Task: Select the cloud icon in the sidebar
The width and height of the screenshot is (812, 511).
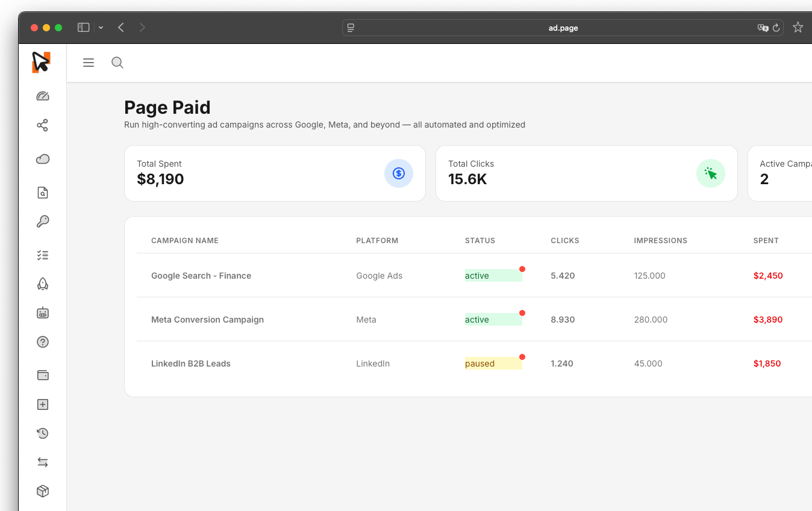Action: coord(43,159)
